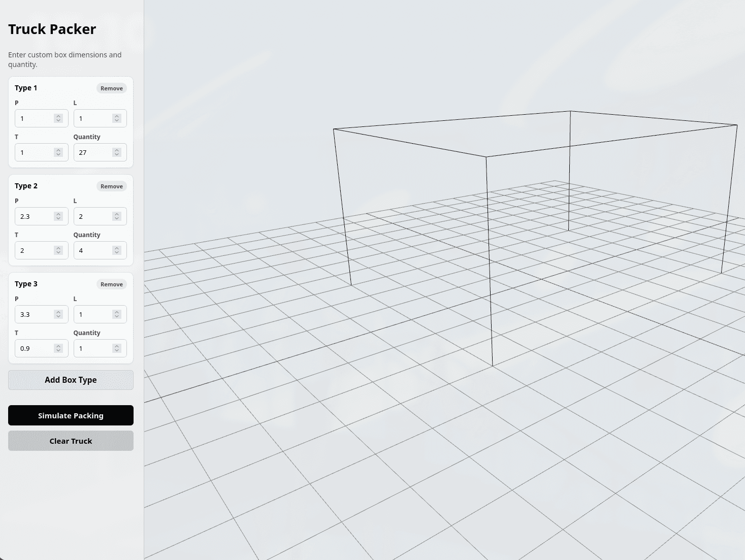The height and width of the screenshot is (560, 745).
Task: Focus Type 3 L input field
Action: (100, 314)
